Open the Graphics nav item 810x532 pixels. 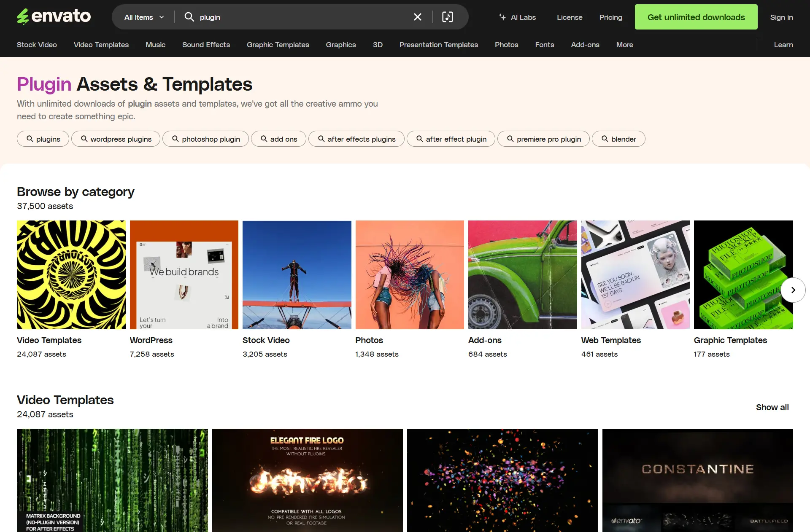341,45
